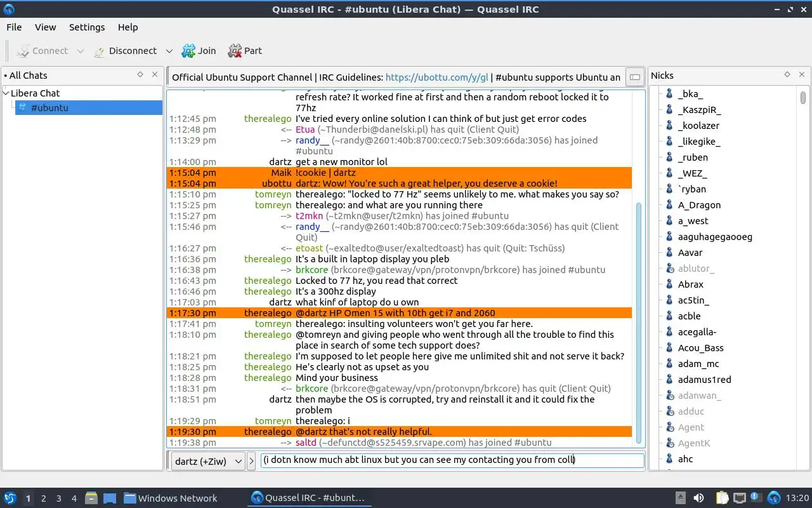This screenshot has width=812, height=508.
Task: Click the volume icon in system tray
Action: 698,498
